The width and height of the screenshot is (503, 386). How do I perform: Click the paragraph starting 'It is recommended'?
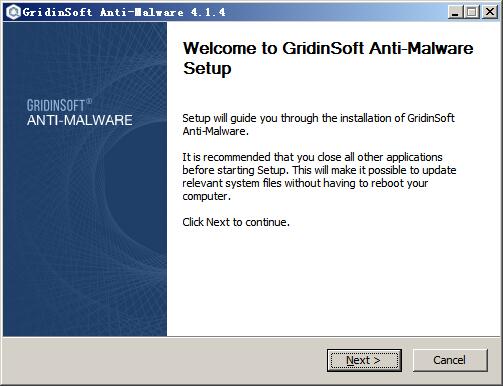point(319,176)
